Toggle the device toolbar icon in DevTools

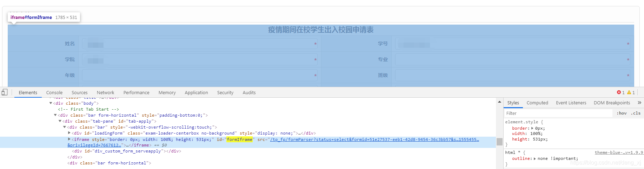click(5, 92)
